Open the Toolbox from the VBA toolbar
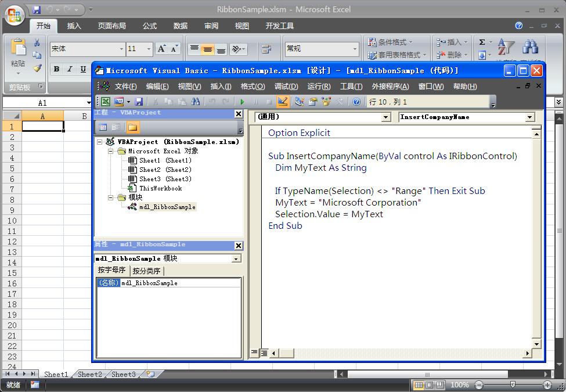Viewport: 566px width, 392px height. coord(338,102)
